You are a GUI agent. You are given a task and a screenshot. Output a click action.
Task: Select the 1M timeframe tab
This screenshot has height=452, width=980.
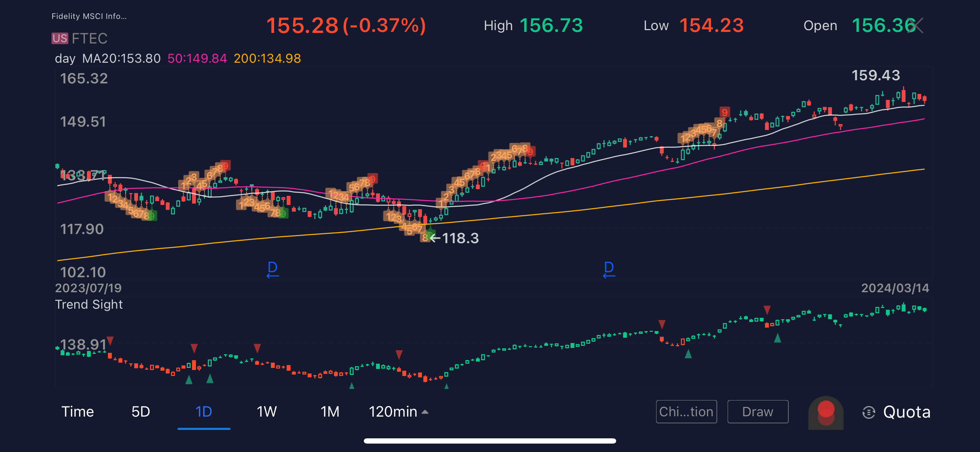pyautogui.click(x=329, y=412)
